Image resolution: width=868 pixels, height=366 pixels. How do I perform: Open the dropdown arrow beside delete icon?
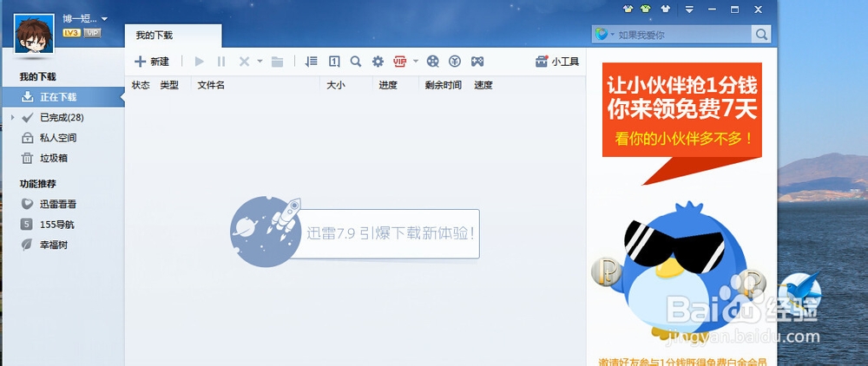pos(260,62)
